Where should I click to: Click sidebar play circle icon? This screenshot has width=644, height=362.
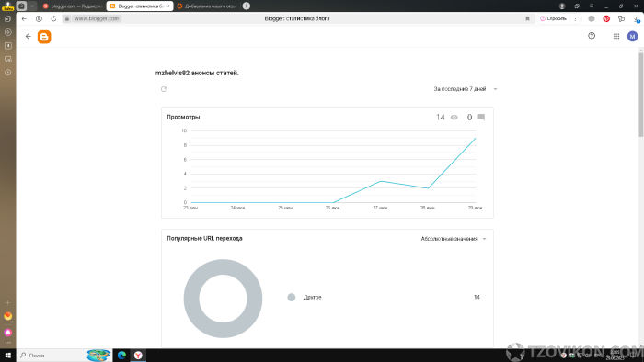pyautogui.click(x=7, y=32)
